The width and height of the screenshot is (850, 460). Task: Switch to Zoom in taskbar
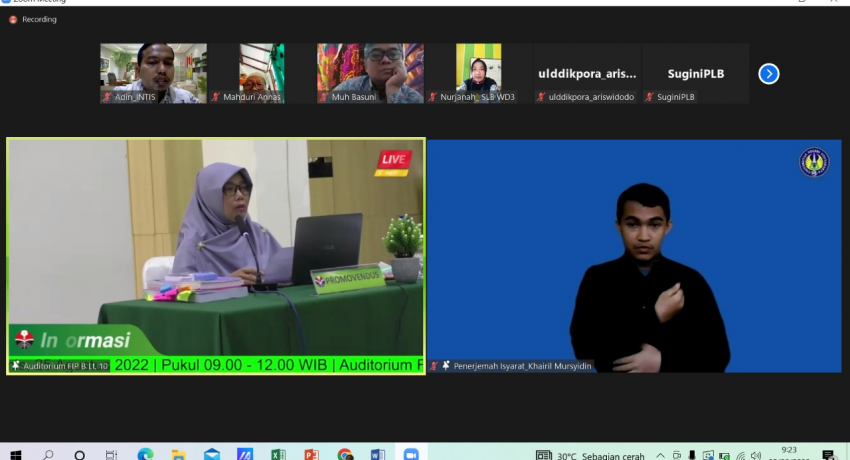click(x=411, y=455)
